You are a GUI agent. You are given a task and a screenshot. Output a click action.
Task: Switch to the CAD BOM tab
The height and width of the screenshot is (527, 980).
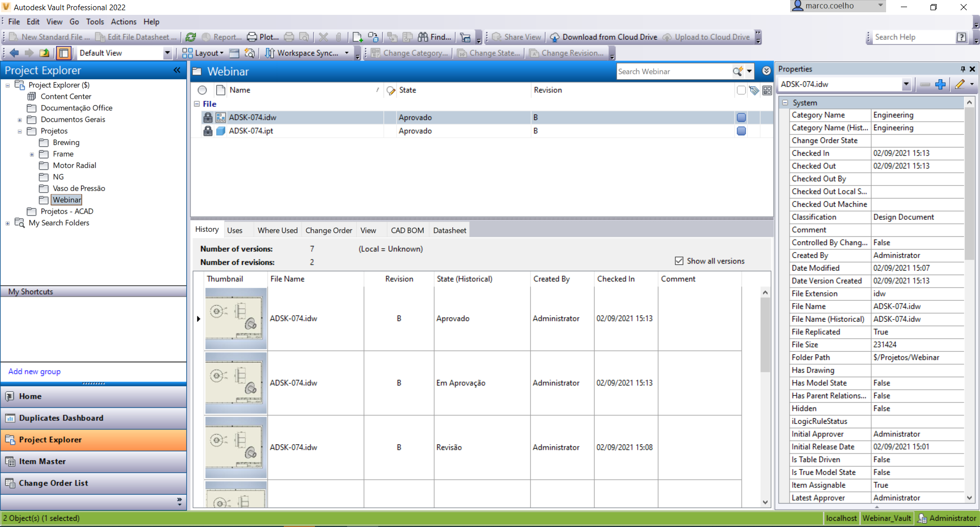coord(407,230)
